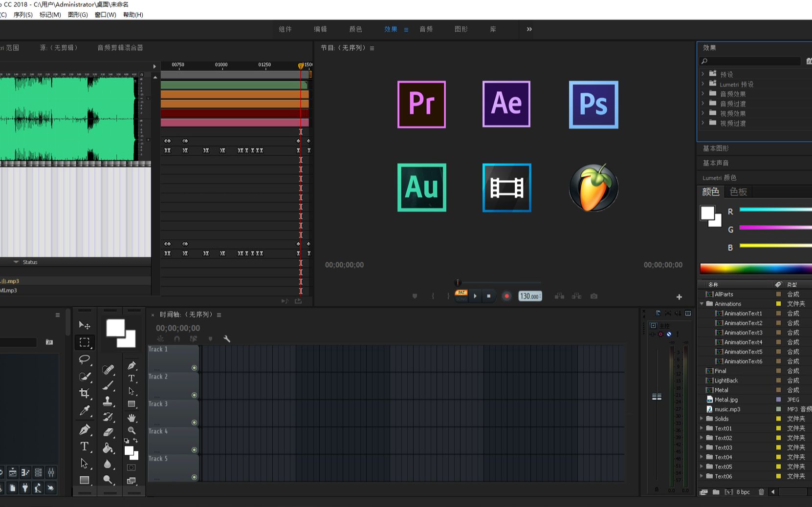
Task: Click the R color channel slider
Action: (776, 210)
